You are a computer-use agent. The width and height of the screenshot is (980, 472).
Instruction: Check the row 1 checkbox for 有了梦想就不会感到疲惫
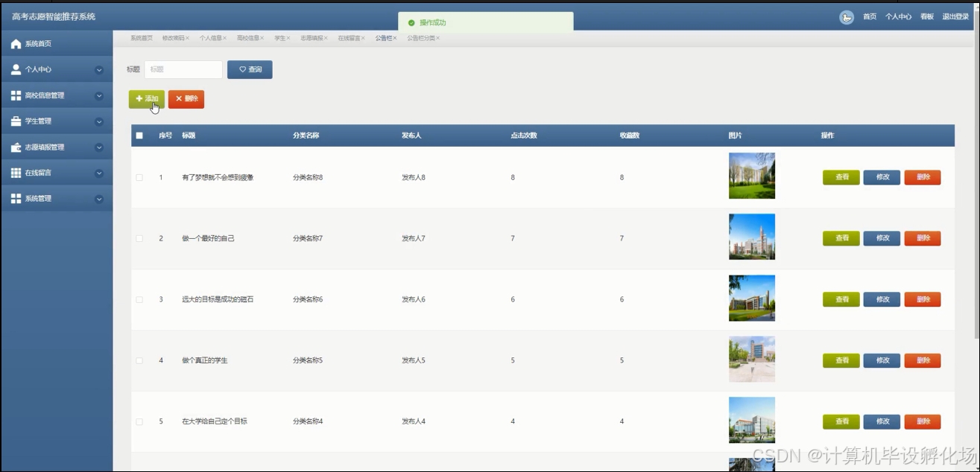pos(139,177)
